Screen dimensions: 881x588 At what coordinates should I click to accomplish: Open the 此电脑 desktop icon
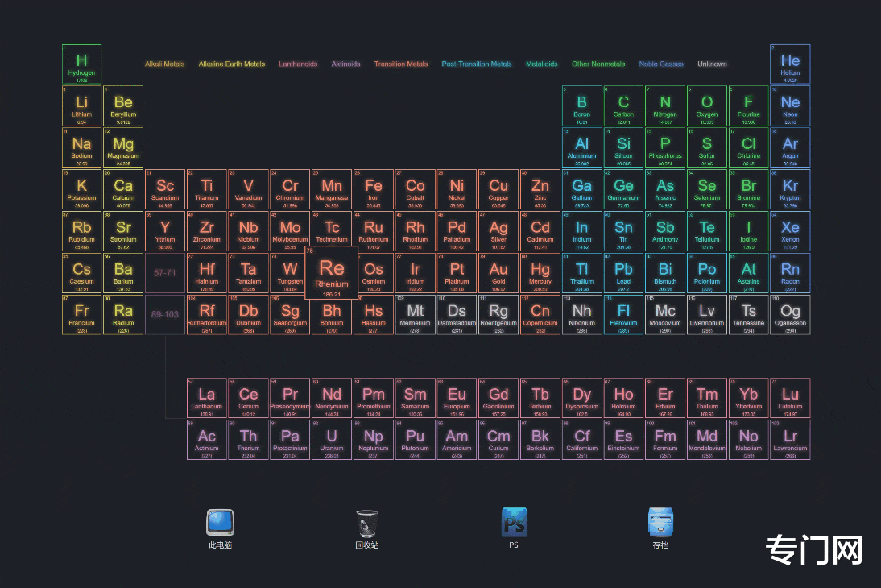click(220, 528)
